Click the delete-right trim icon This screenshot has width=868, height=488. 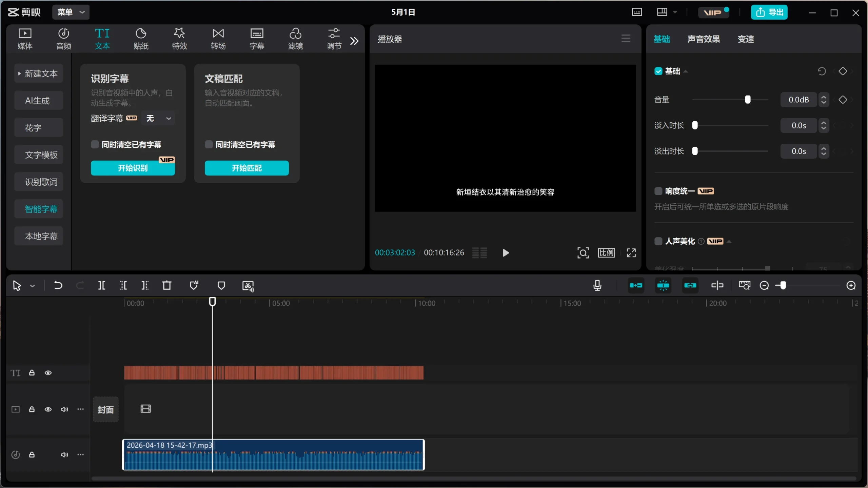click(145, 285)
